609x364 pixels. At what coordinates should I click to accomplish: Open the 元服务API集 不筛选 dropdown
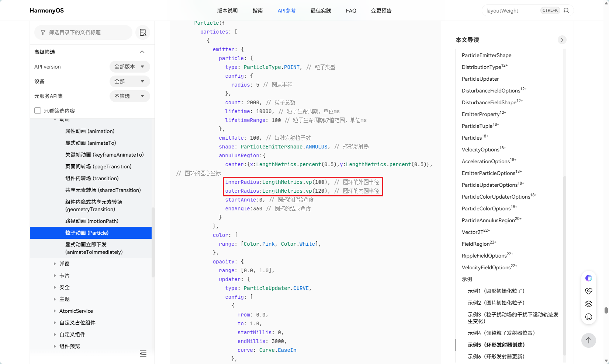point(130,96)
